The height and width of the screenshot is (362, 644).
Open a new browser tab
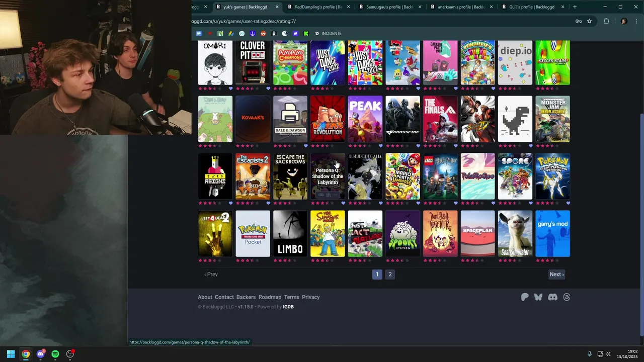(x=575, y=7)
